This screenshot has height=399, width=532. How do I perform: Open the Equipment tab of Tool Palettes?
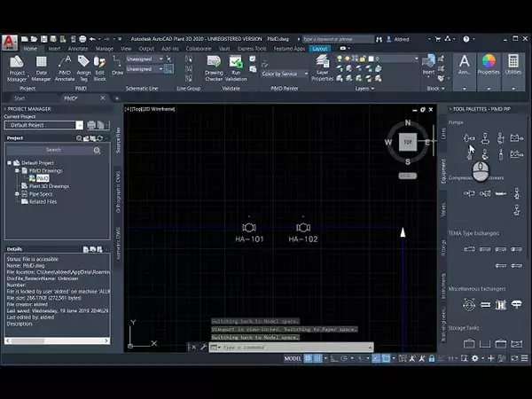click(x=443, y=171)
